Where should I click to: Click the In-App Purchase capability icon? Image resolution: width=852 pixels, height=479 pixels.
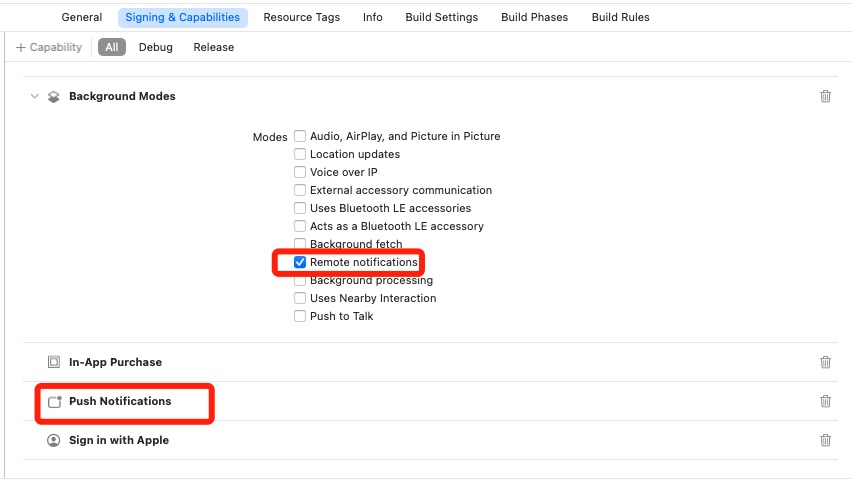click(54, 362)
